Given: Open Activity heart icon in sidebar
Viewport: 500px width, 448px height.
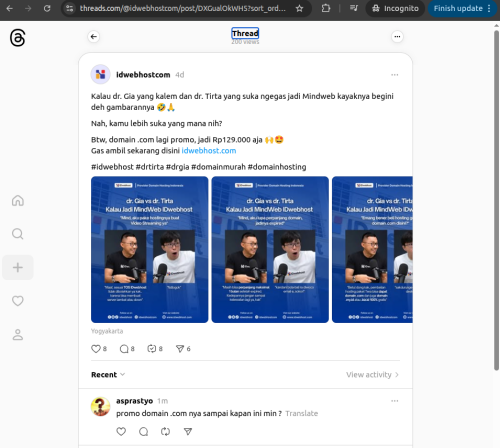Looking at the screenshot, I should 18,301.
